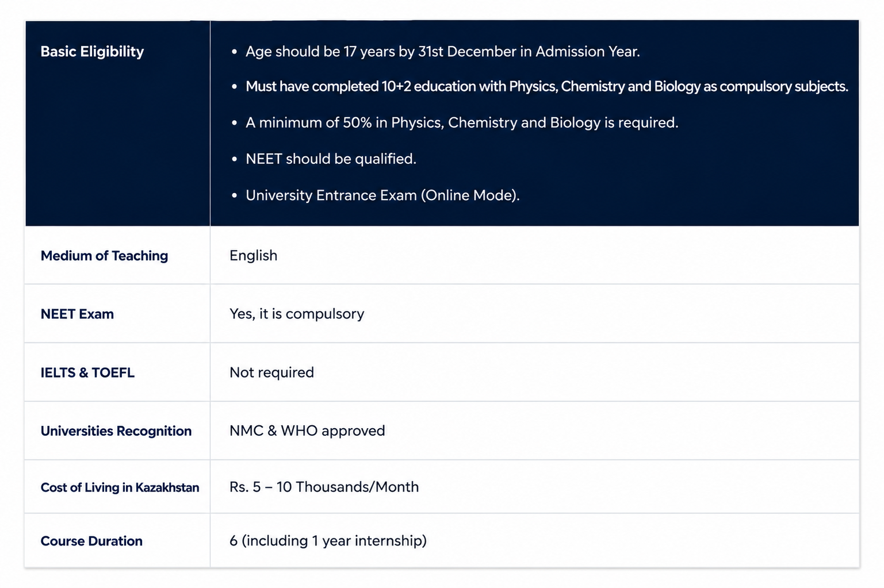Image resolution: width=884 pixels, height=588 pixels.
Task: Click the Universities Recognition label
Action: (116, 431)
